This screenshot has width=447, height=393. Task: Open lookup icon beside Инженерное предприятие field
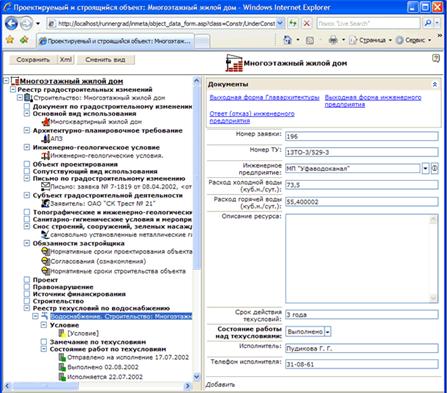435,168
